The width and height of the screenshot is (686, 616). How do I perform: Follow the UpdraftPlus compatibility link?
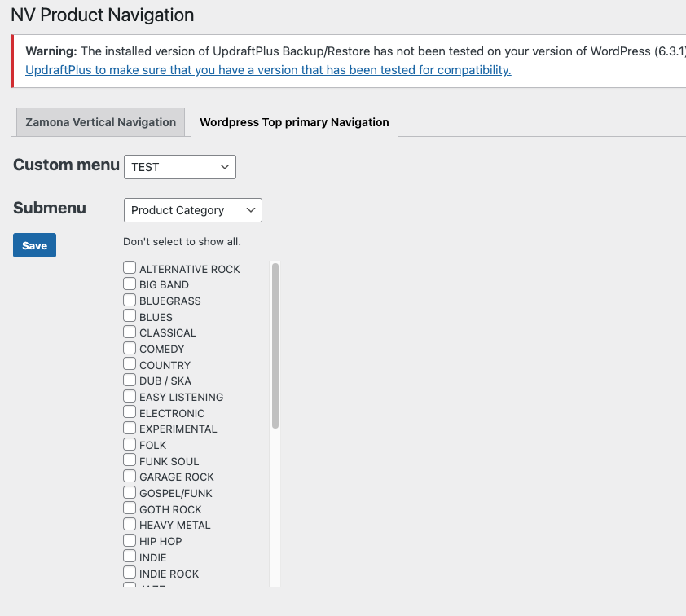tap(268, 70)
